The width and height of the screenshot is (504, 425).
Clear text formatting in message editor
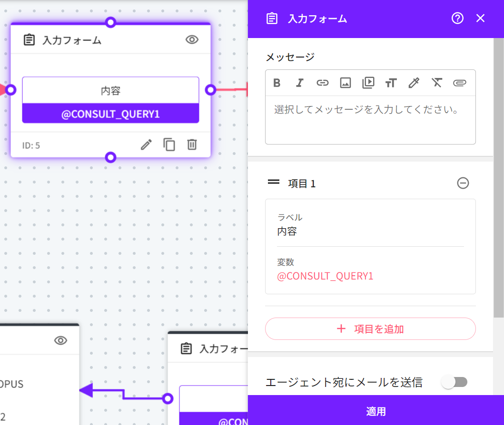point(436,83)
